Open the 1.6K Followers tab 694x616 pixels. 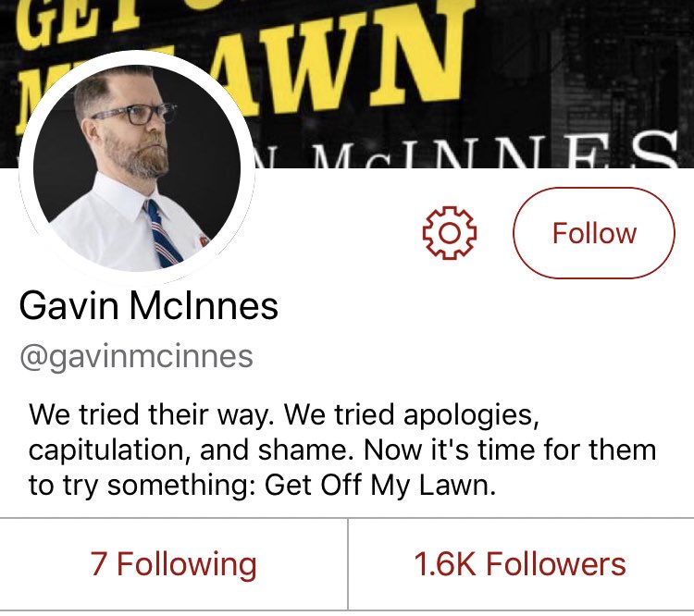click(521, 564)
